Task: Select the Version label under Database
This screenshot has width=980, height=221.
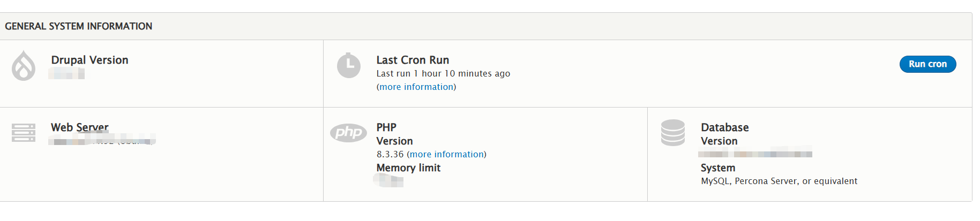Action: [719, 141]
